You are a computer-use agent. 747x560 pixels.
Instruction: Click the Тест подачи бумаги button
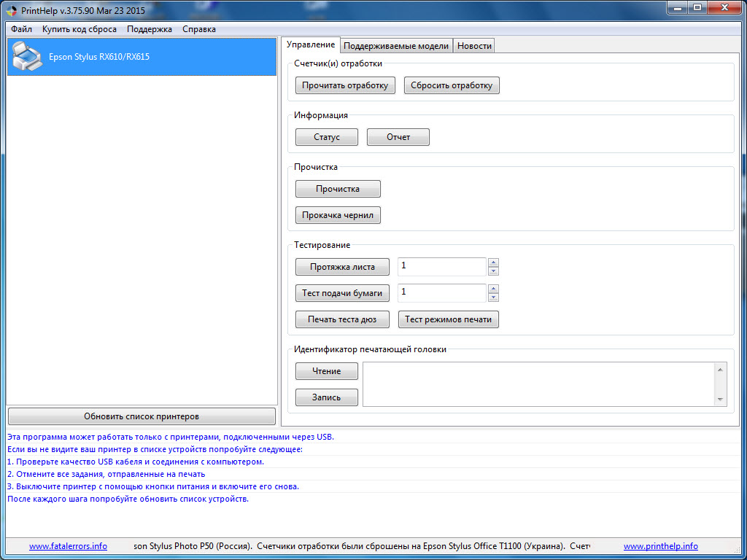point(342,293)
